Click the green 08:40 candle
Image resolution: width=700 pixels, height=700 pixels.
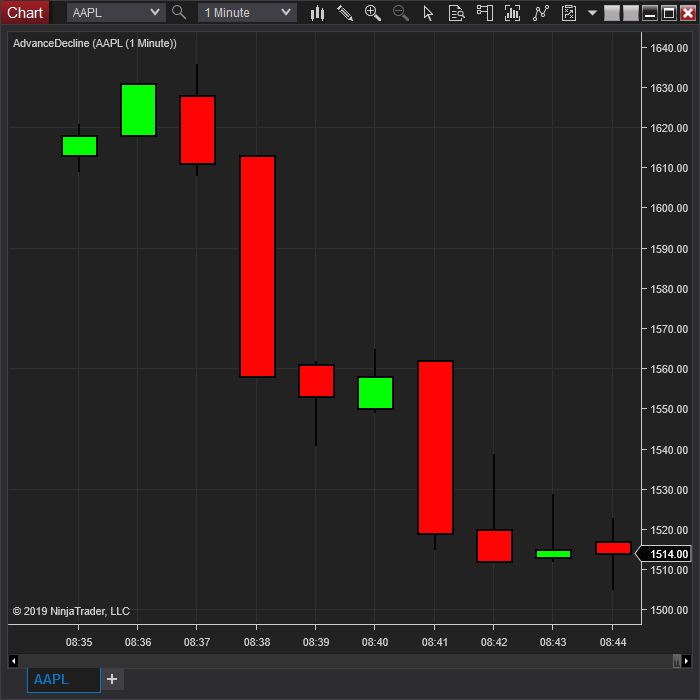click(375, 393)
